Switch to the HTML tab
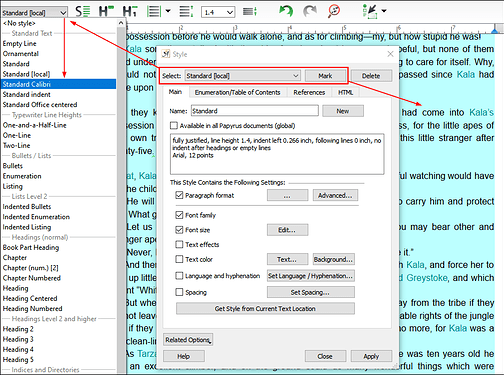 [345, 92]
